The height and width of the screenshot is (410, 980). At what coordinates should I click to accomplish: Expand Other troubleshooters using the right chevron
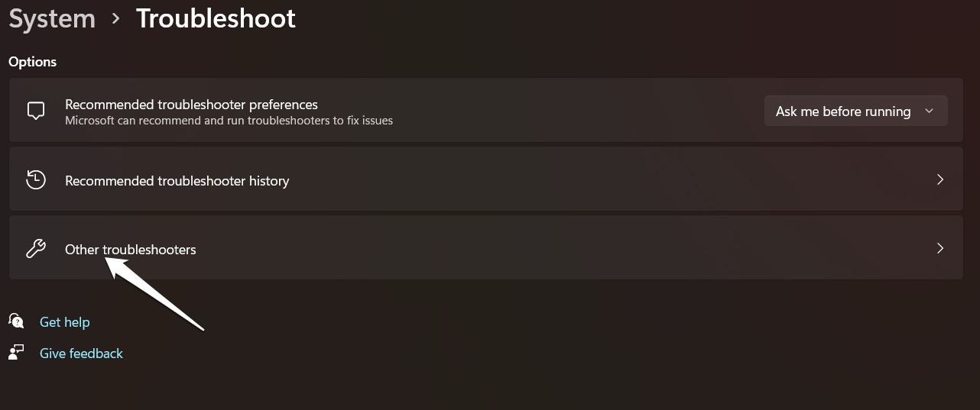click(x=940, y=249)
